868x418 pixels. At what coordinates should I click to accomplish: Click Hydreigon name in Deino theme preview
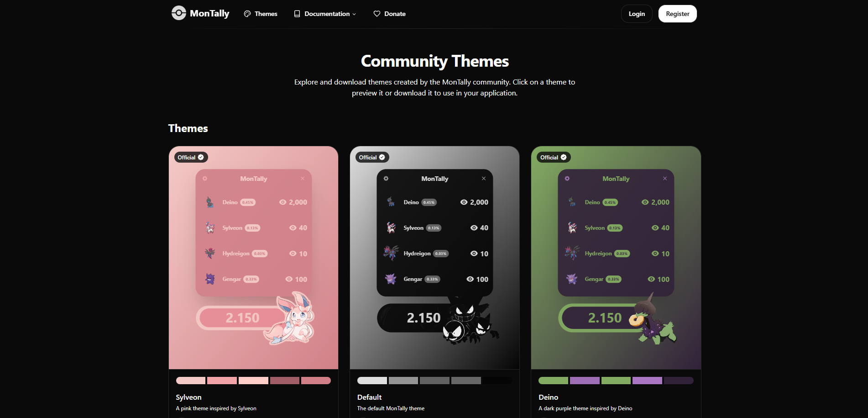coord(598,254)
